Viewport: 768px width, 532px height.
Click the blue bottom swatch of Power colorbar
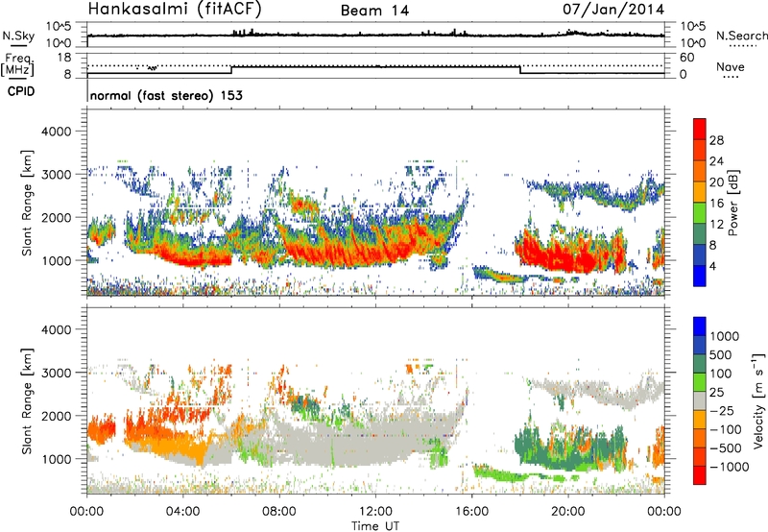click(700, 276)
